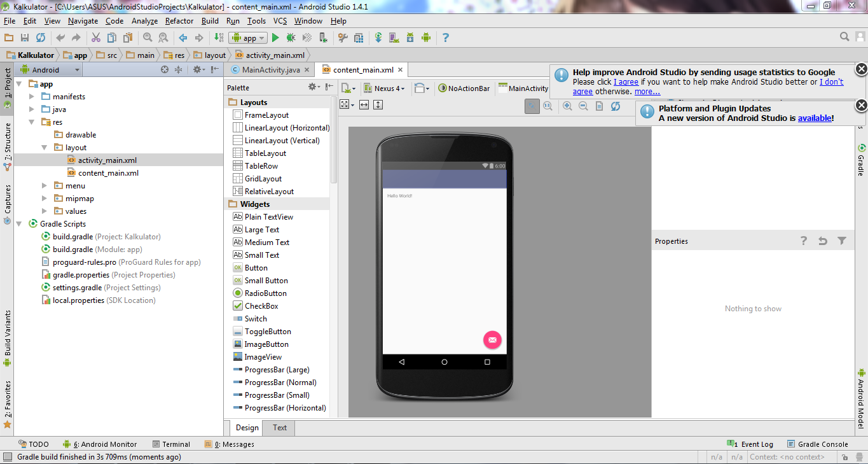
Task: Open the Text view of content_main.xml
Action: (279, 428)
